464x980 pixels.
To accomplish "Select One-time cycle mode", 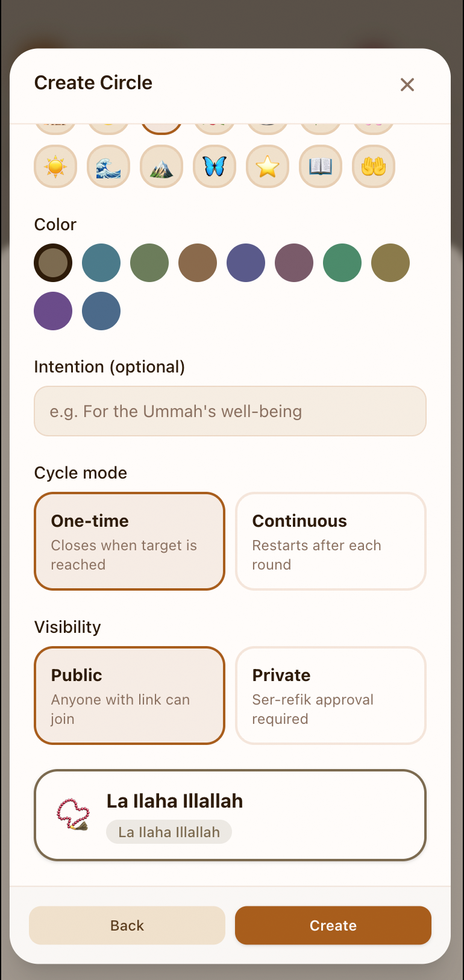I will pyautogui.click(x=130, y=541).
